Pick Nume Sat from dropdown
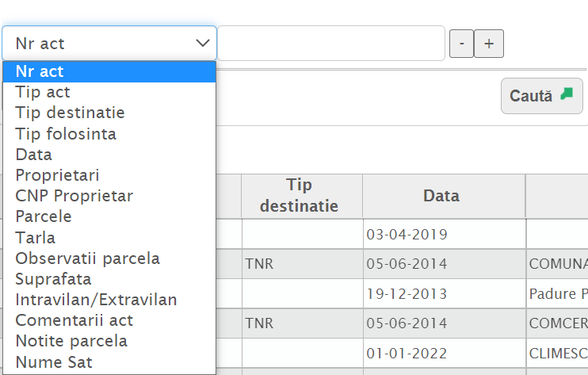 coord(109,362)
